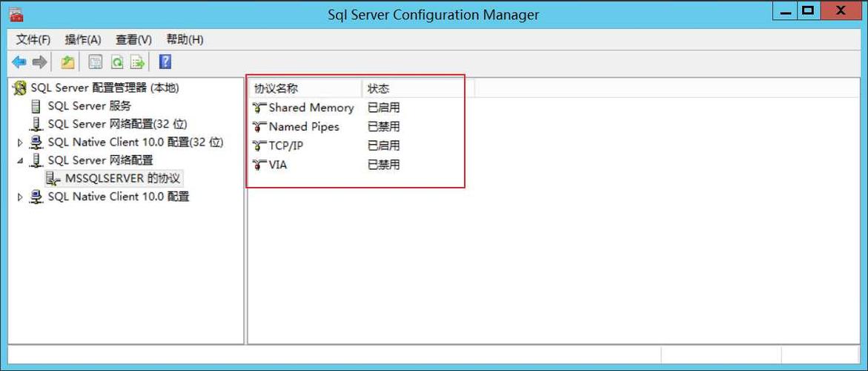Select the Shared Memory protocol row
The height and width of the screenshot is (371, 868).
[x=327, y=108]
